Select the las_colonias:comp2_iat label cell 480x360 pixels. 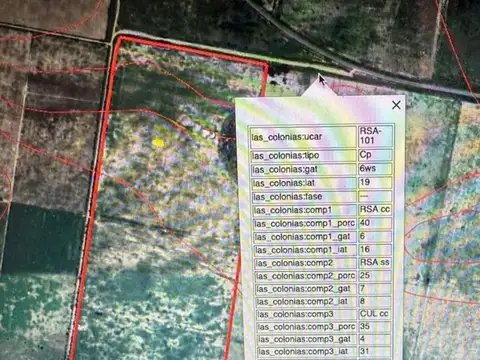point(307,302)
